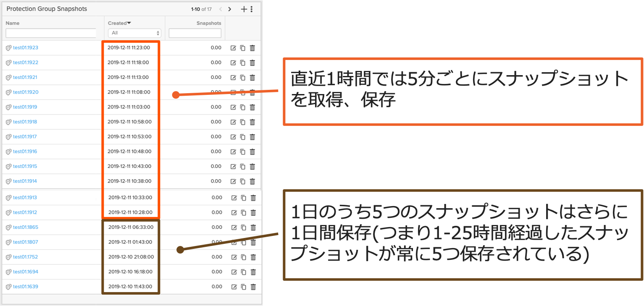Viewport: 644px width, 306px height.
Task: Select timestamp 2019-12-10 21:08:00
Action: (x=131, y=257)
